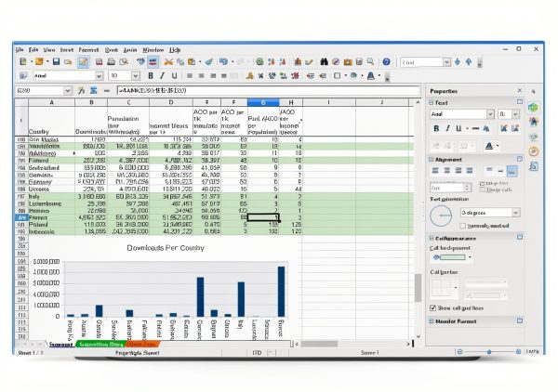Open the Edit menu

33,50
